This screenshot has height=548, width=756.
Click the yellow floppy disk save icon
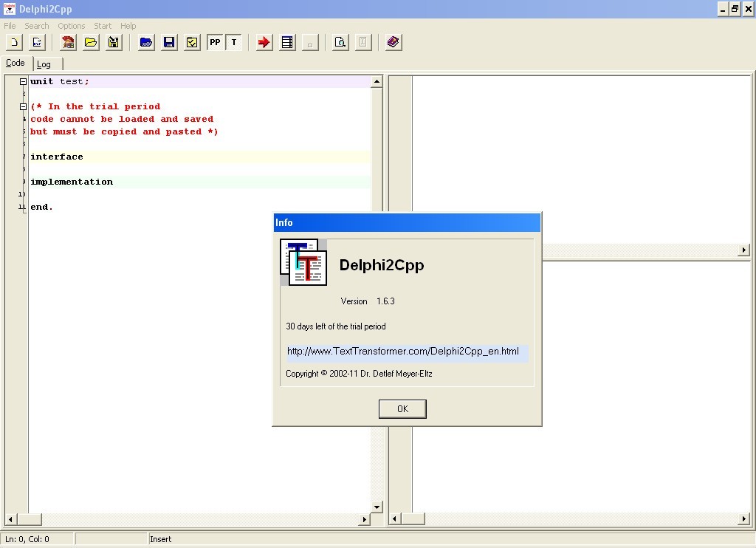(x=114, y=42)
